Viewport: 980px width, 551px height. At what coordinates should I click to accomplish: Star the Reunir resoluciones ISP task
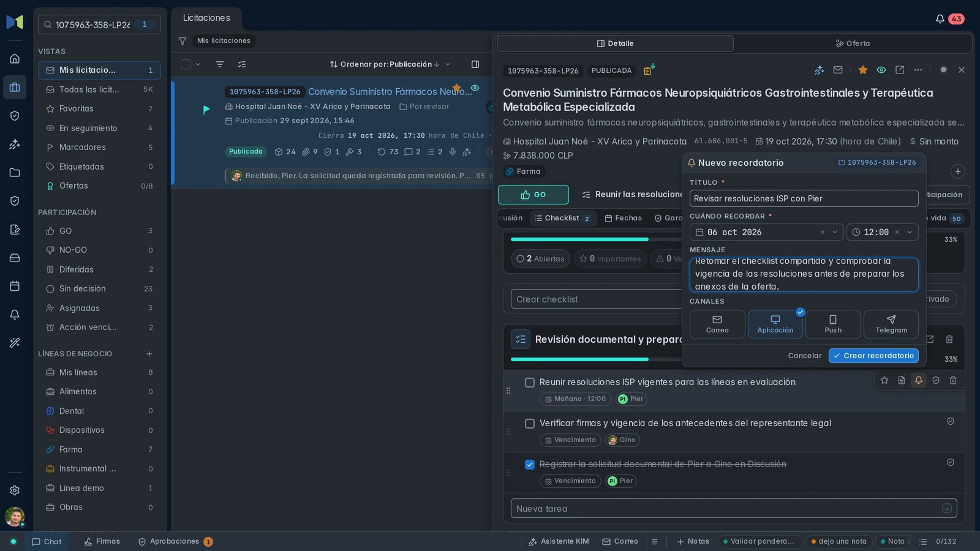coord(884,380)
